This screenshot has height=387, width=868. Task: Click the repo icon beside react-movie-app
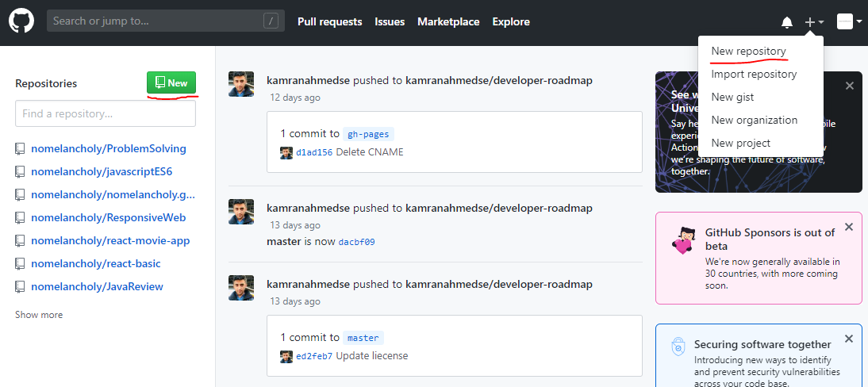click(20, 241)
